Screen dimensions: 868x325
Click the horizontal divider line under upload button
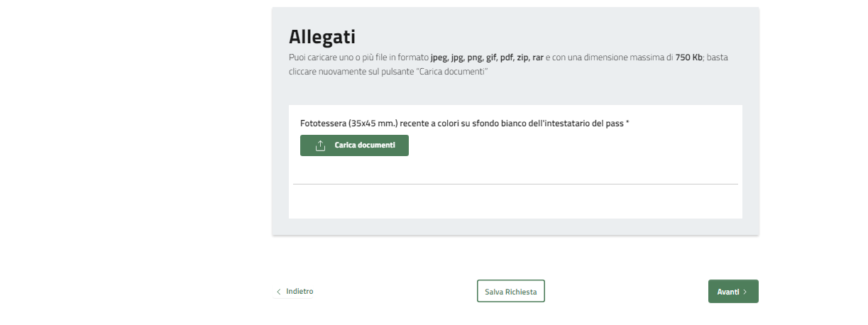pyautogui.click(x=515, y=184)
